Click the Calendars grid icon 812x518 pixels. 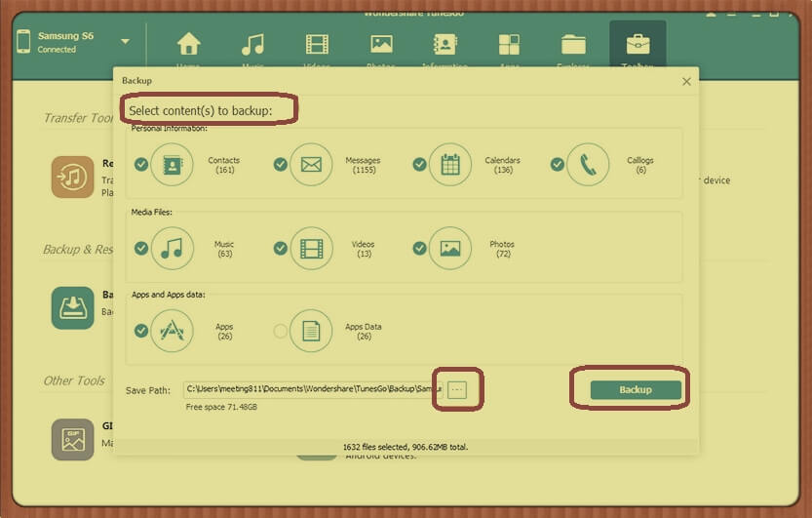[450, 165]
